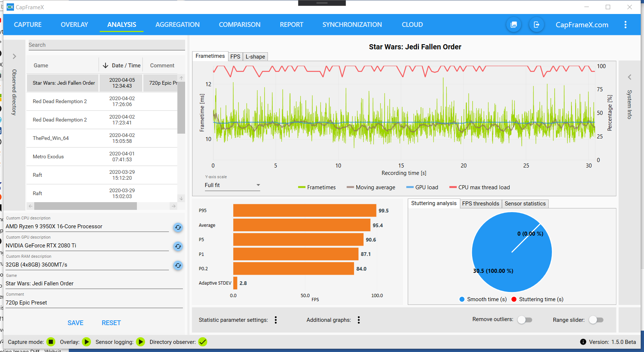Screen dimensions: 644x352
Task: Go to the COMPARISON tab
Action: point(240,25)
